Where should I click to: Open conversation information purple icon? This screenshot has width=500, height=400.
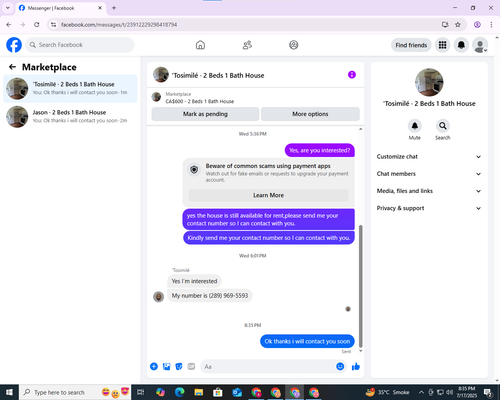pyautogui.click(x=352, y=75)
